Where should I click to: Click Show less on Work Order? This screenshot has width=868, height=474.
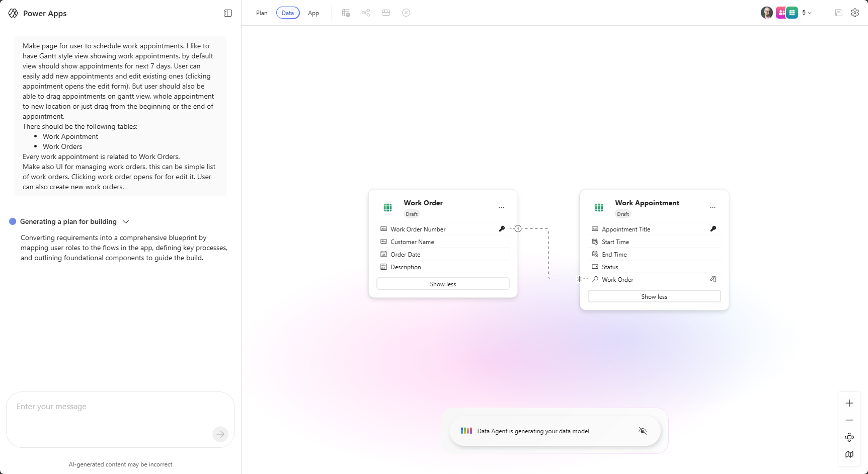(x=443, y=284)
